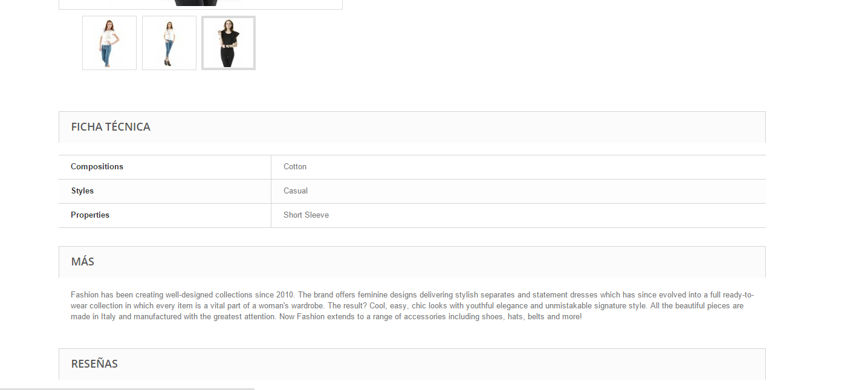Click the Short Sleeve value cell
868x390 pixels.
(x=306, y=215)
